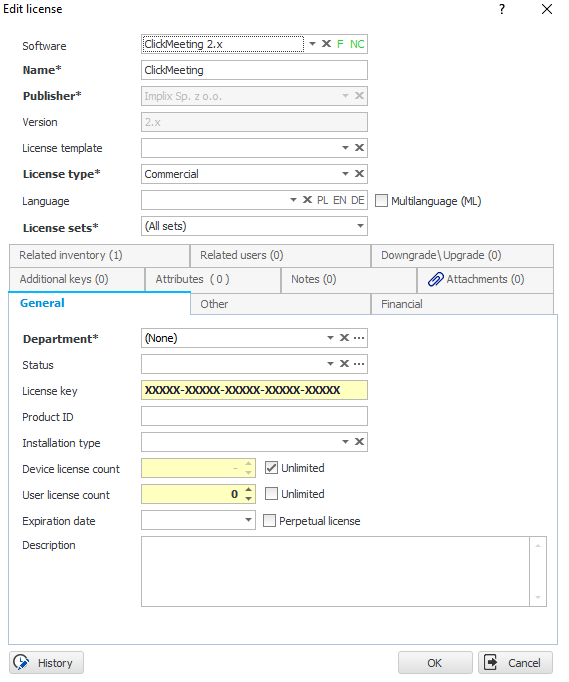
Task: Confirm with the OK button
Action: pos(435,663)
